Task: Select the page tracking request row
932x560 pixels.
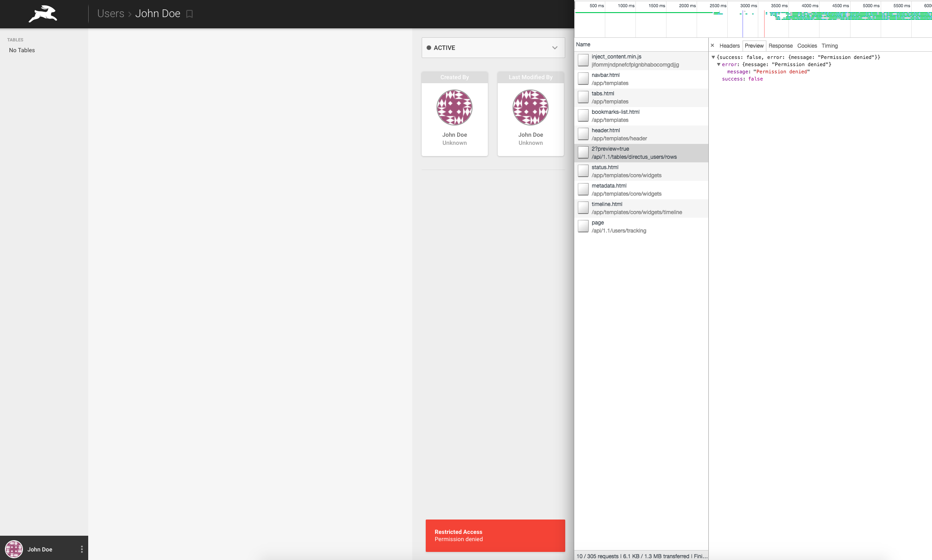Action: (641, 227)
